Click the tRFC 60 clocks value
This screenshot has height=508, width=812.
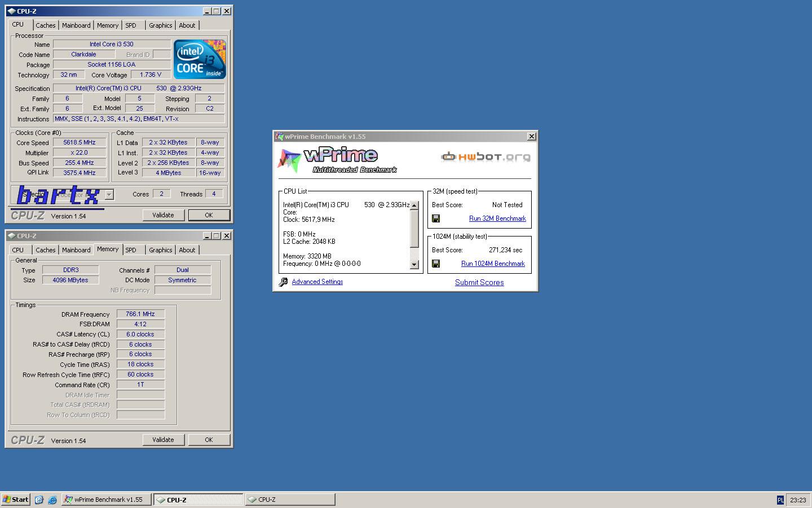[140, 374]
